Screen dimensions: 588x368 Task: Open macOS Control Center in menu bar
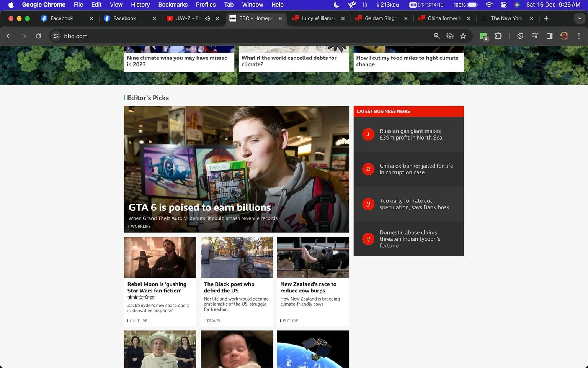(x=504, y=5)
